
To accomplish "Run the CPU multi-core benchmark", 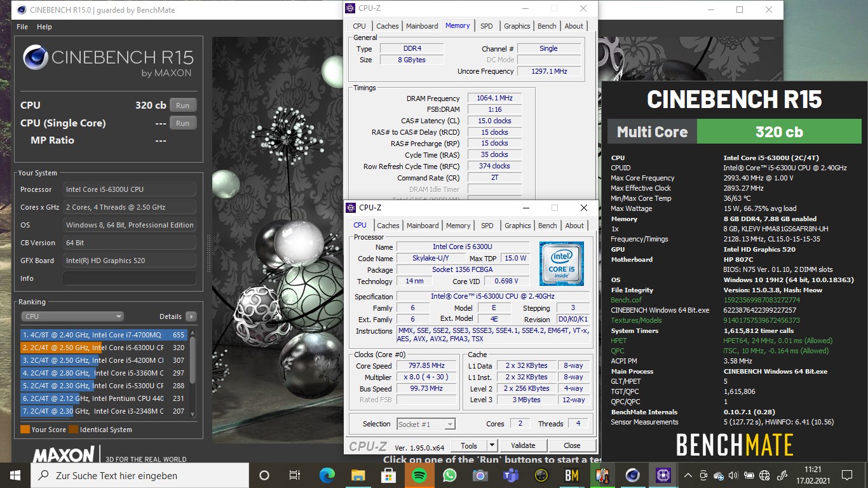I will click(x=183, y=105).
